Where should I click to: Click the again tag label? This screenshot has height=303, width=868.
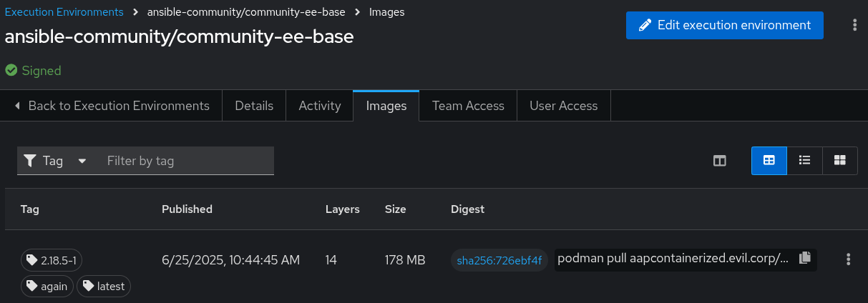coord(47,287)
